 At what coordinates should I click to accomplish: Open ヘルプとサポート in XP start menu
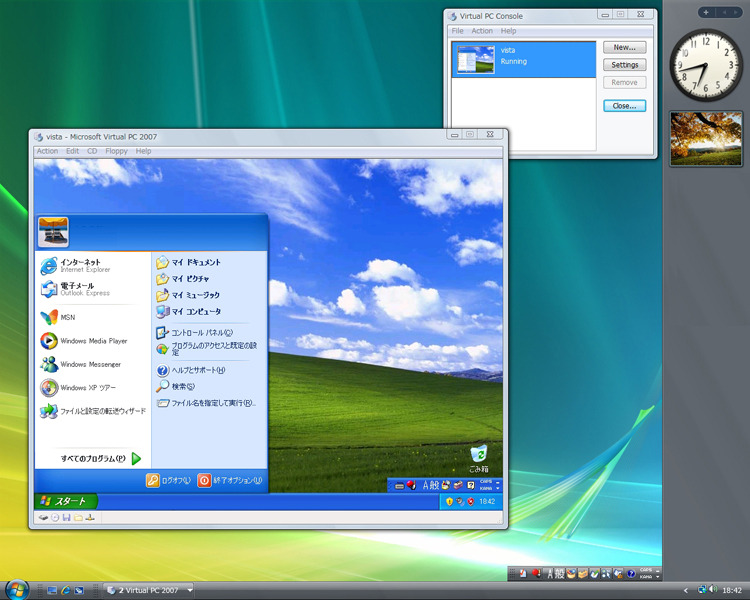coord(191,370)
